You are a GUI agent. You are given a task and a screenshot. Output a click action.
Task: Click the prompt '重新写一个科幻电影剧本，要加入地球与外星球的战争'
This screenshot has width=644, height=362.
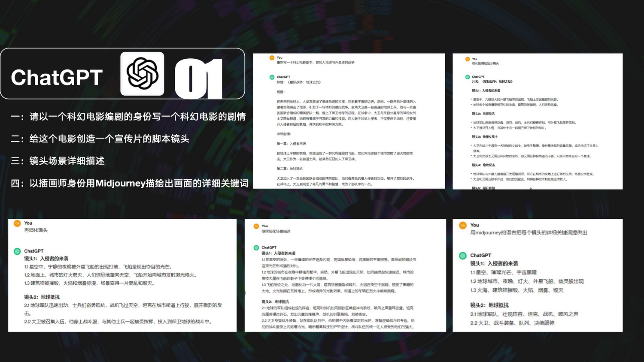tap(316, 63)
